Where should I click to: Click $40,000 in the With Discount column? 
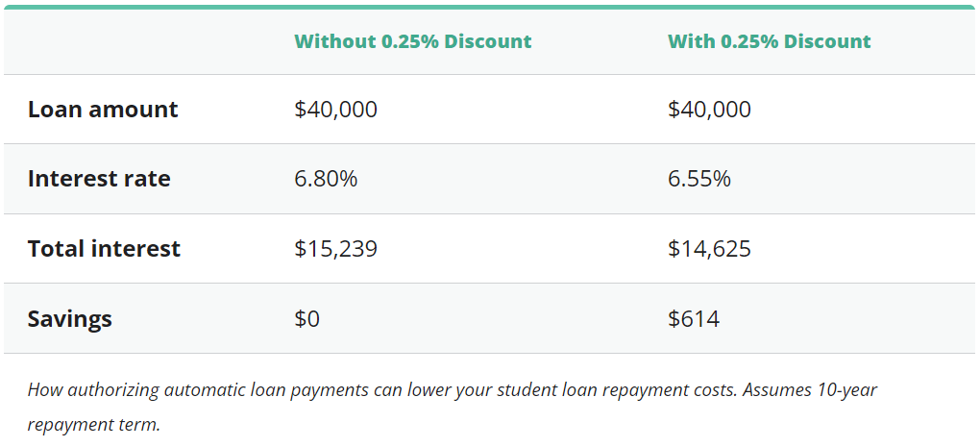point(709,110)
